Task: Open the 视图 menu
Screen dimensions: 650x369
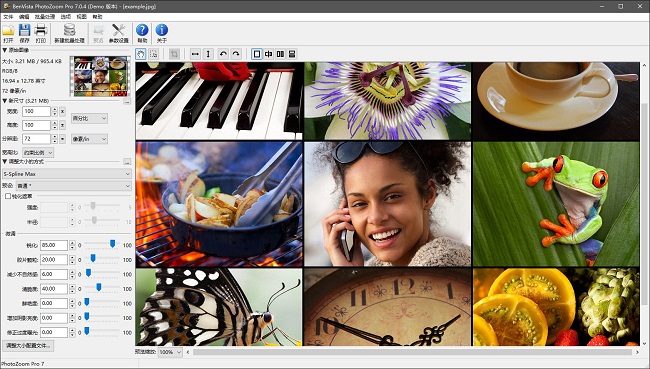Action: tap(82, 17)
